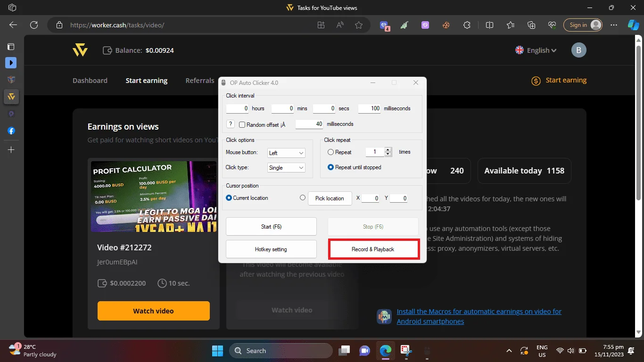Go back with the browser back arrow
Image resolution: width=644 pixels, height=362 pixels.
point(13,25)
